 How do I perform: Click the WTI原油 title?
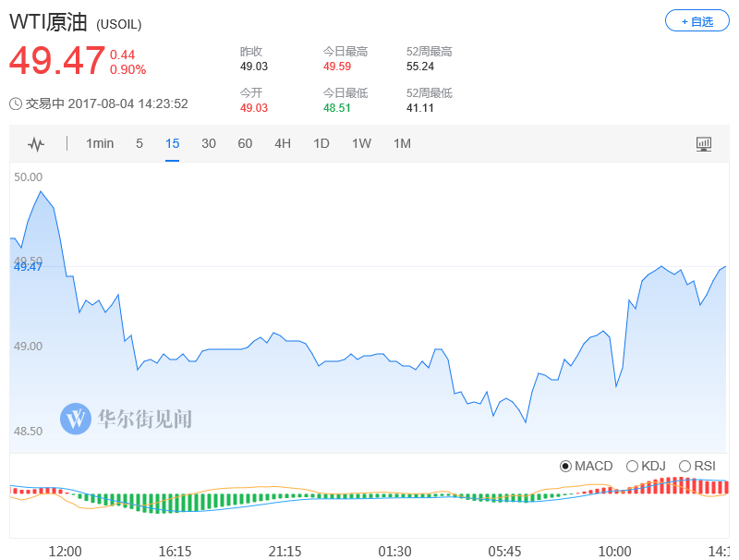(x=48, y=22)
